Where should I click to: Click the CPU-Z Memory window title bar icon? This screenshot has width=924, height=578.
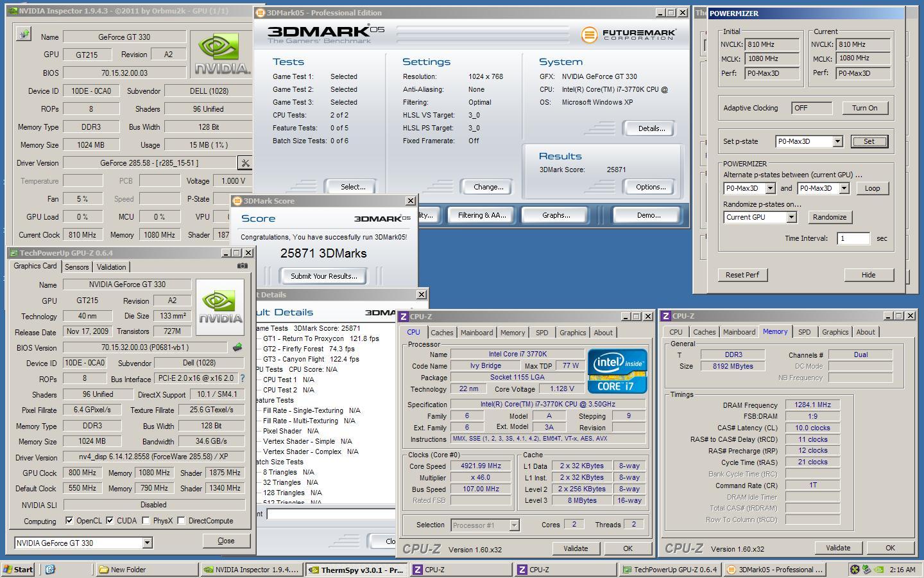666,316
